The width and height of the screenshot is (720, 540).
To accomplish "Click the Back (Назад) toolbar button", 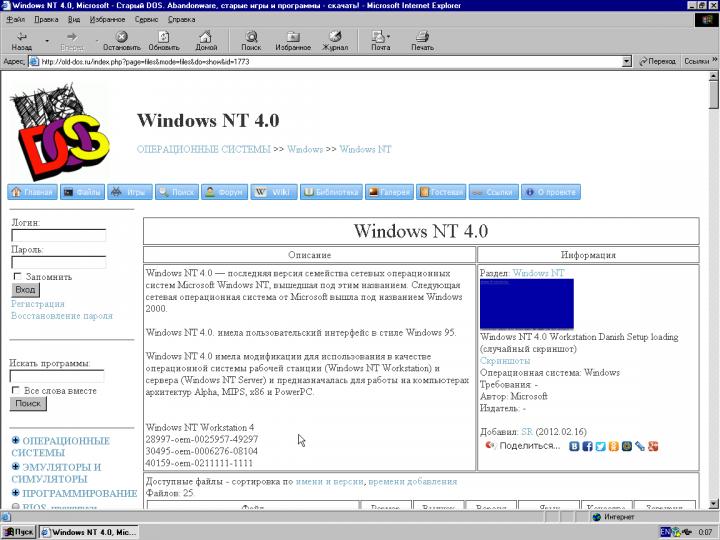I will 22,41.
